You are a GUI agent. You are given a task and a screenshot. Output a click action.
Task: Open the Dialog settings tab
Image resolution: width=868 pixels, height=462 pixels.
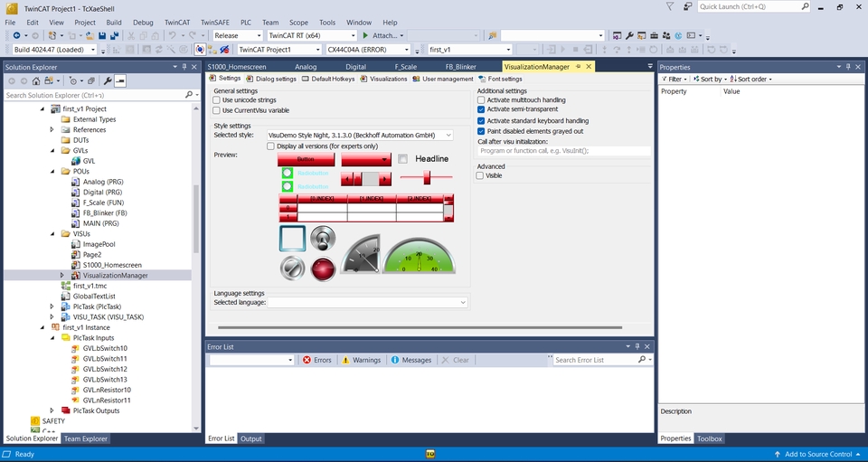[271, 80]
